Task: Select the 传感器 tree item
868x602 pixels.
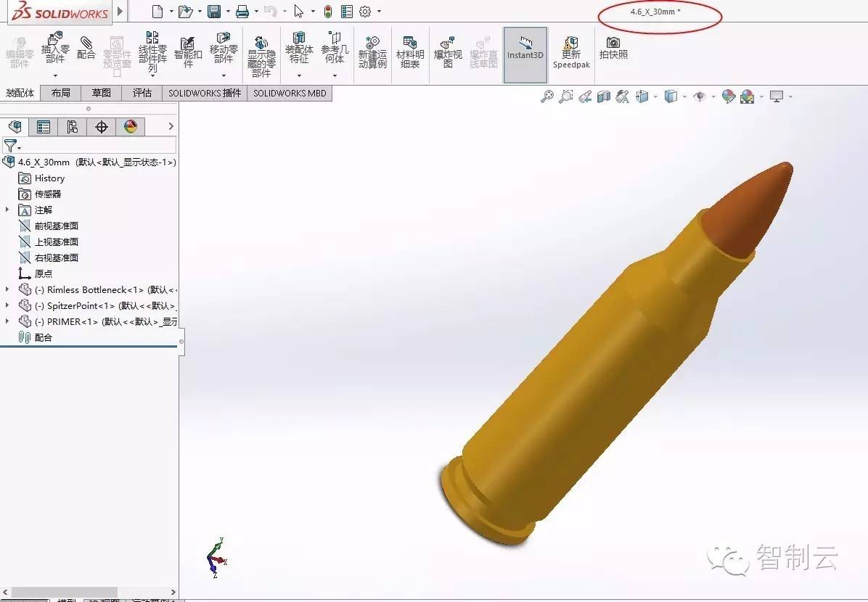Action: click(40, 194)
